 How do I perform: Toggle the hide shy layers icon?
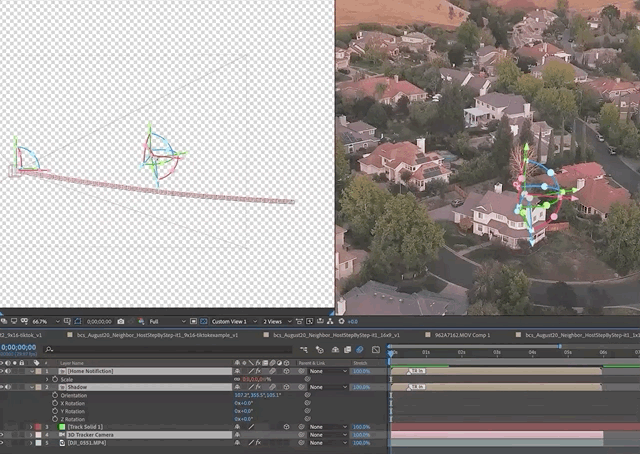click(335, 349)
